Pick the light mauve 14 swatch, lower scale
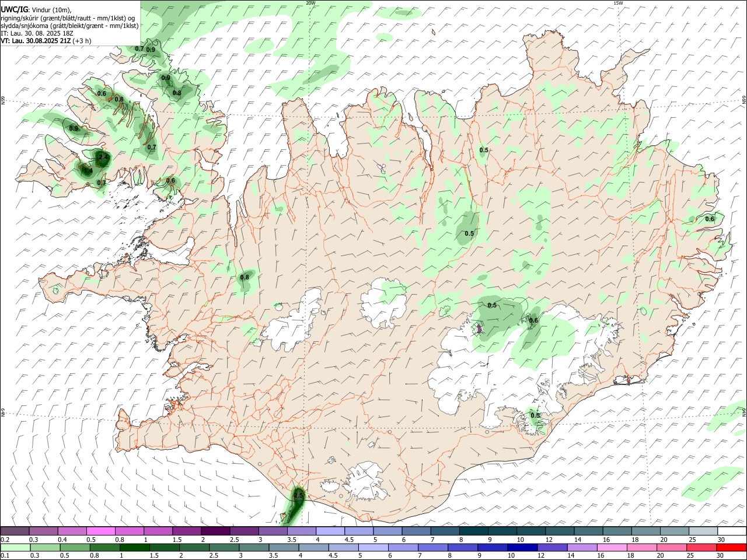The image size is (747, 560). pos(581,547)
